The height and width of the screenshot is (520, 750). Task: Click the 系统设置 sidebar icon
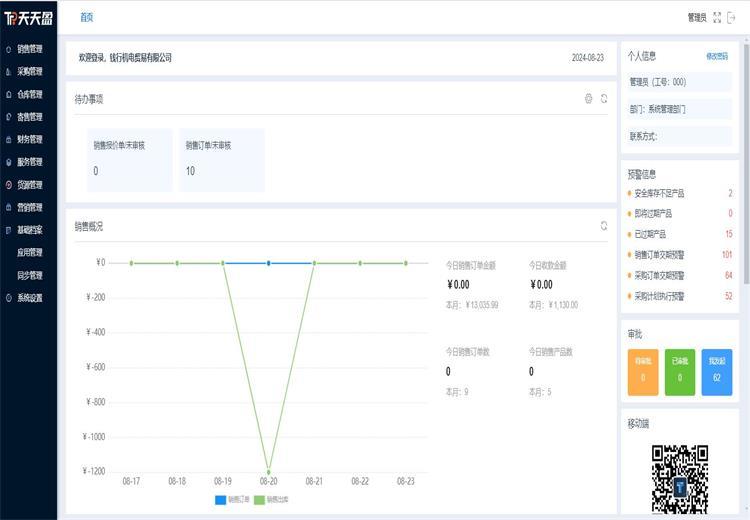coord(9,298)
